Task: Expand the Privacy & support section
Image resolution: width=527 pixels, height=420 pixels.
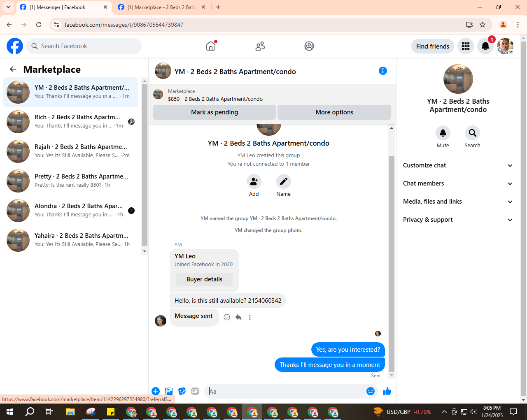Action: [x=458, y=220]
